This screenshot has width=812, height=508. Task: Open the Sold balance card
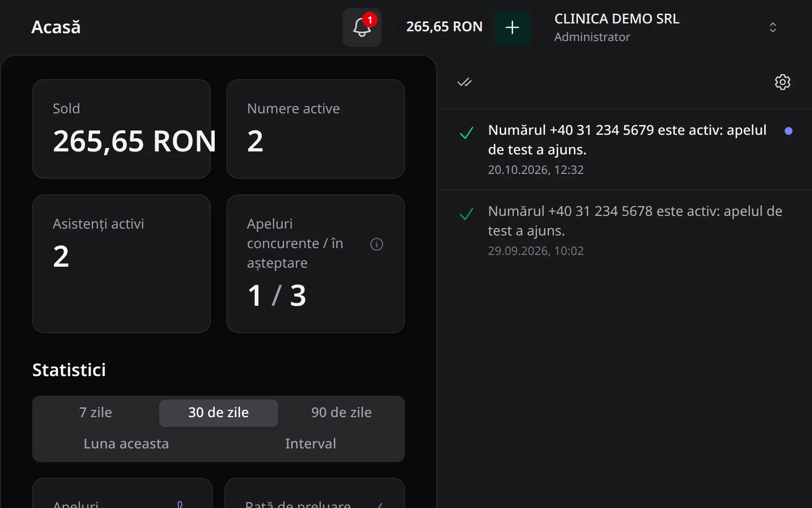point(122,129)
